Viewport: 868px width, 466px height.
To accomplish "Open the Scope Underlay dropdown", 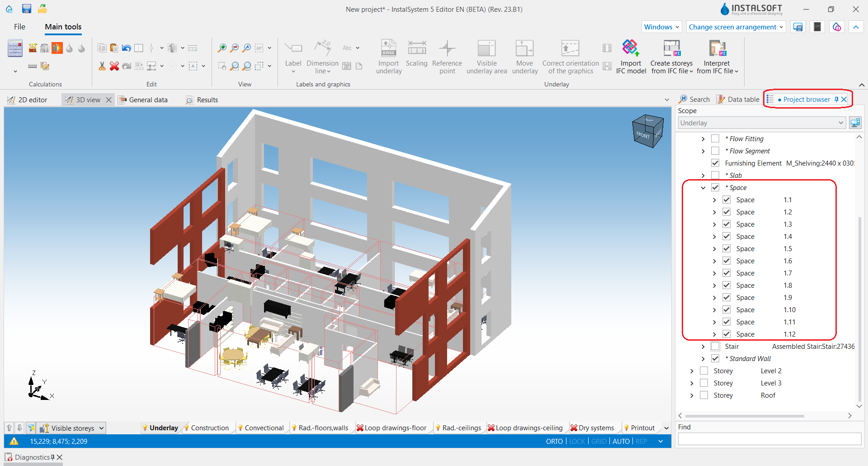I will (762, 123).
